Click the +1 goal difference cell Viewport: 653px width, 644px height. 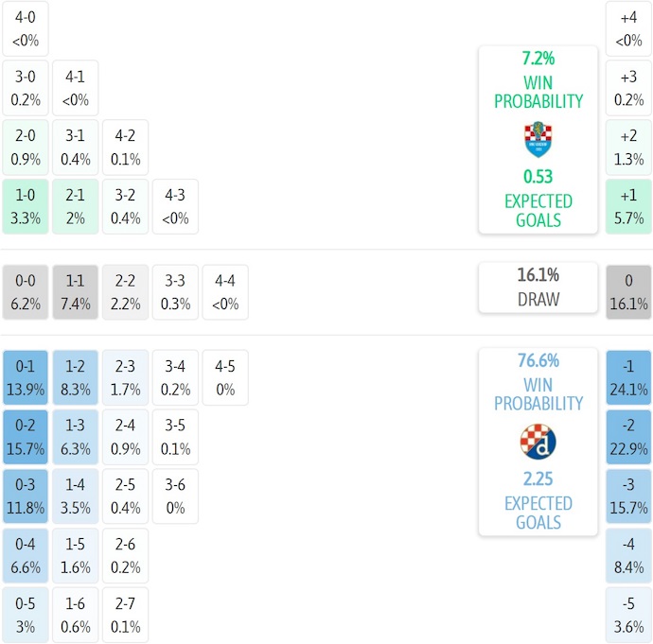click(x=628, y=206)
